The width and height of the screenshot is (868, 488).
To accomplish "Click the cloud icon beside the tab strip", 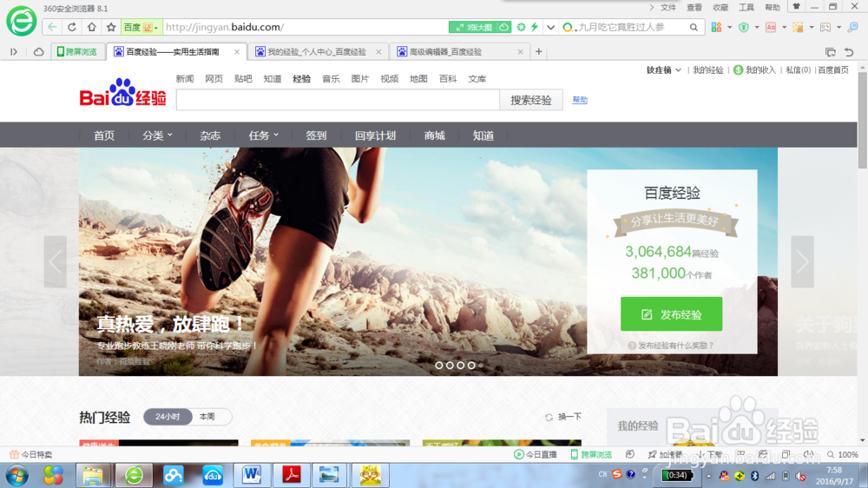I will 38,51.
